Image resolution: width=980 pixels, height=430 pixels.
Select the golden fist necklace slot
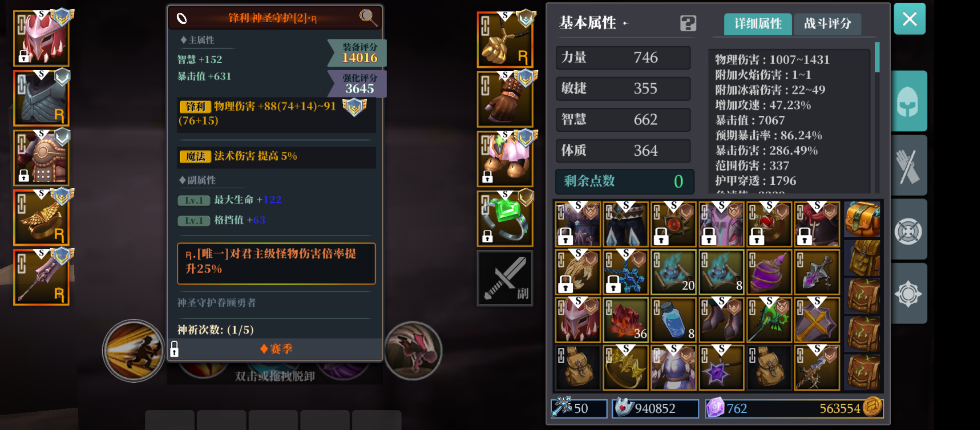pyautogui.click(x=505, y=39)
